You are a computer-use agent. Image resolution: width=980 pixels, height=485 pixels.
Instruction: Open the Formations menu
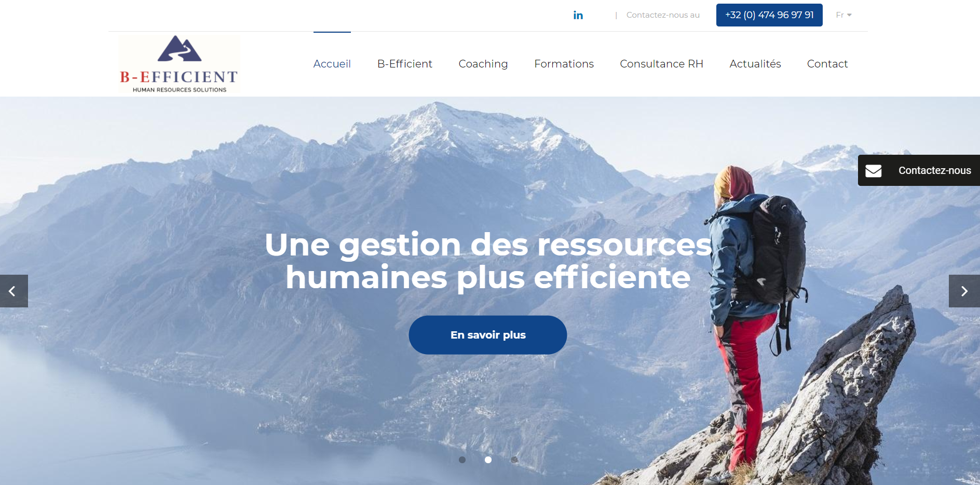[564, 64]
